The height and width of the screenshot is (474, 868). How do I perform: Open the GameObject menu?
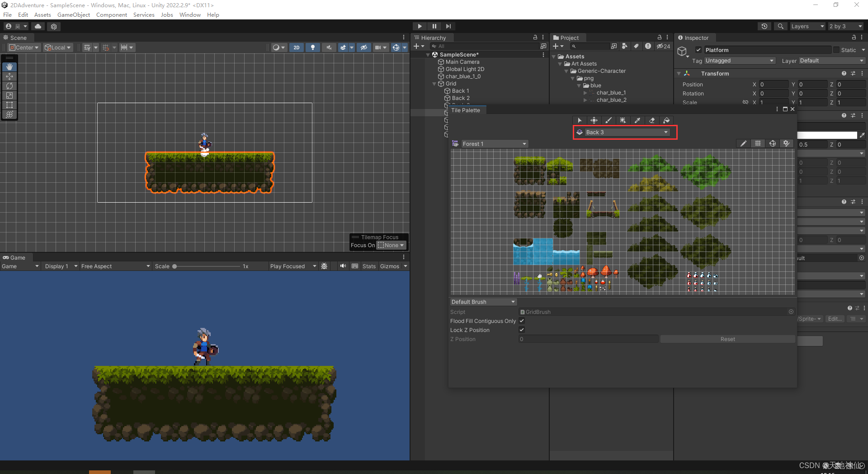[x=74, y=15]
